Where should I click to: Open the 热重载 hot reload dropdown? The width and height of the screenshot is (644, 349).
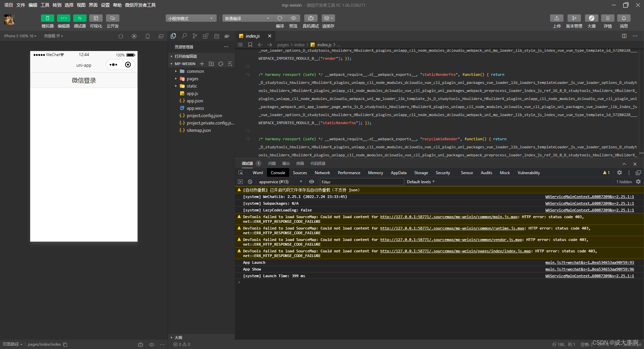53,36
